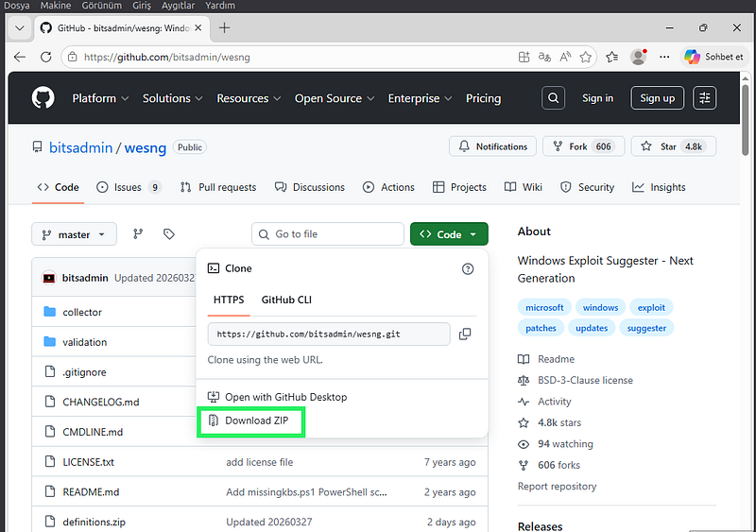Switch to the Issues tab
756x532 pixels.
coord(129,187)
